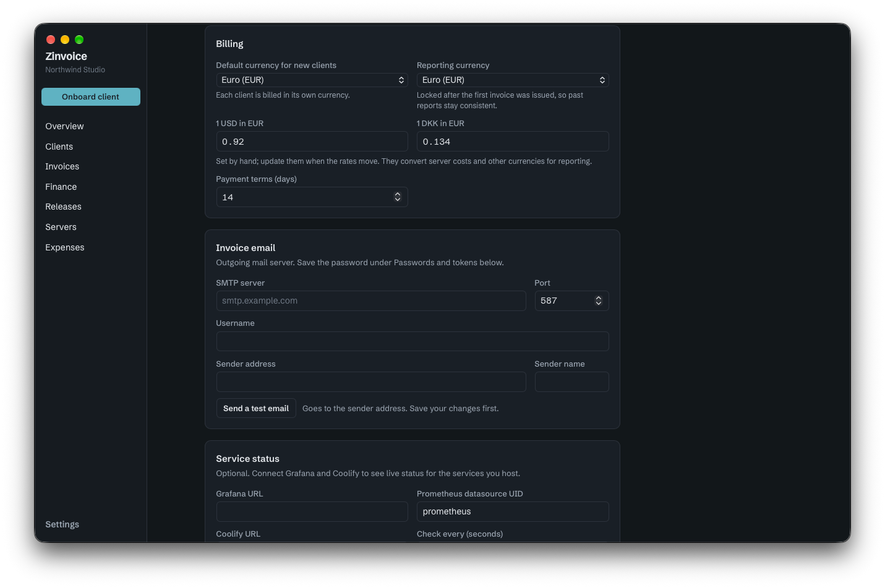Viewport: 885px width, 588px height.
Task: Maximize the window with green button
Action: [79, 40]
